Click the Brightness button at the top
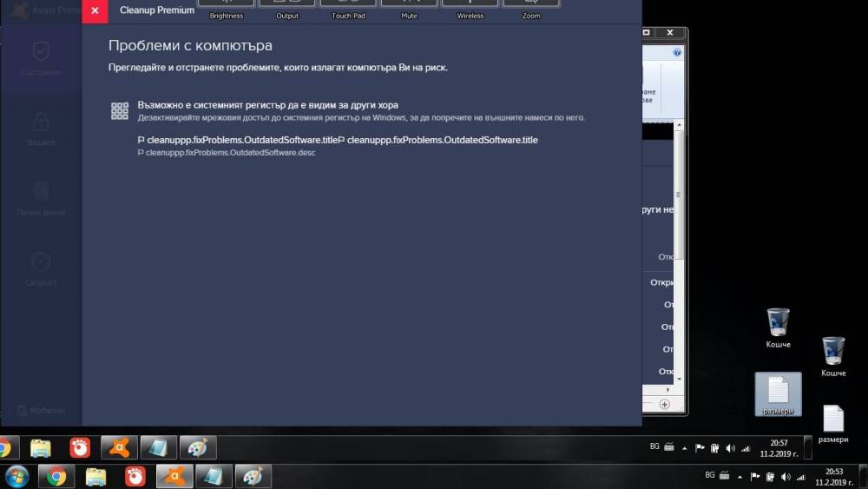This screenshot has height=489, width=868. tap(226, 10)
